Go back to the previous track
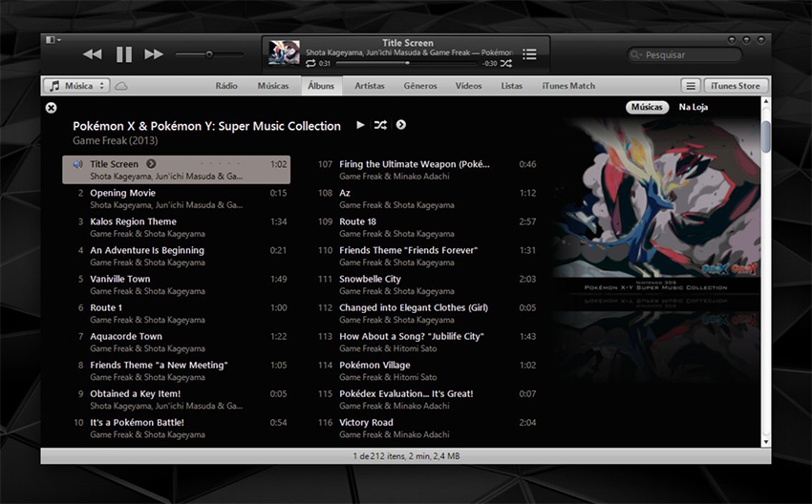 tap(93, 54)
